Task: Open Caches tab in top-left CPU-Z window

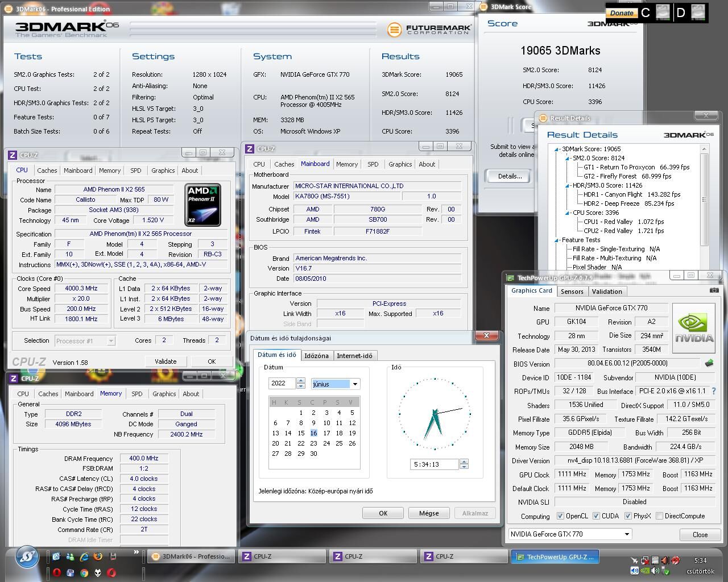Action: tap(47, 171)
